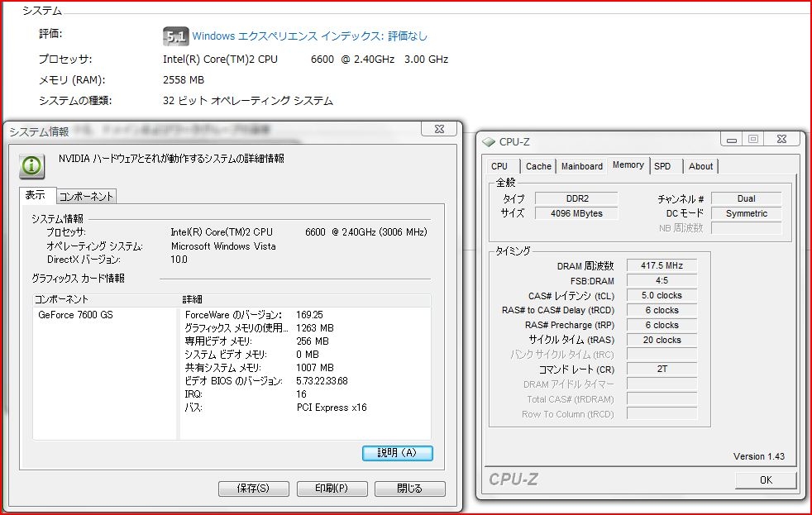This screenshot has width=812, height=515.
Task: Click the コンポーネント column header
Action: coord(106,299)
